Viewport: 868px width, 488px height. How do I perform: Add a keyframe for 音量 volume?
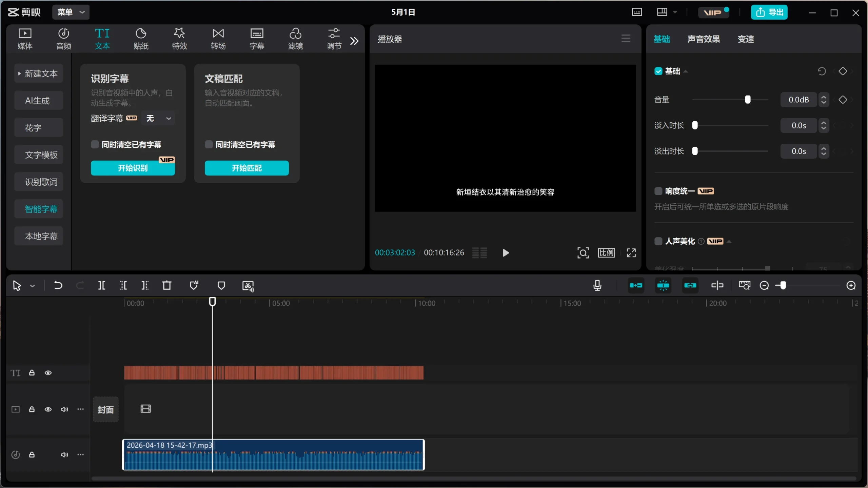[843, 100]
